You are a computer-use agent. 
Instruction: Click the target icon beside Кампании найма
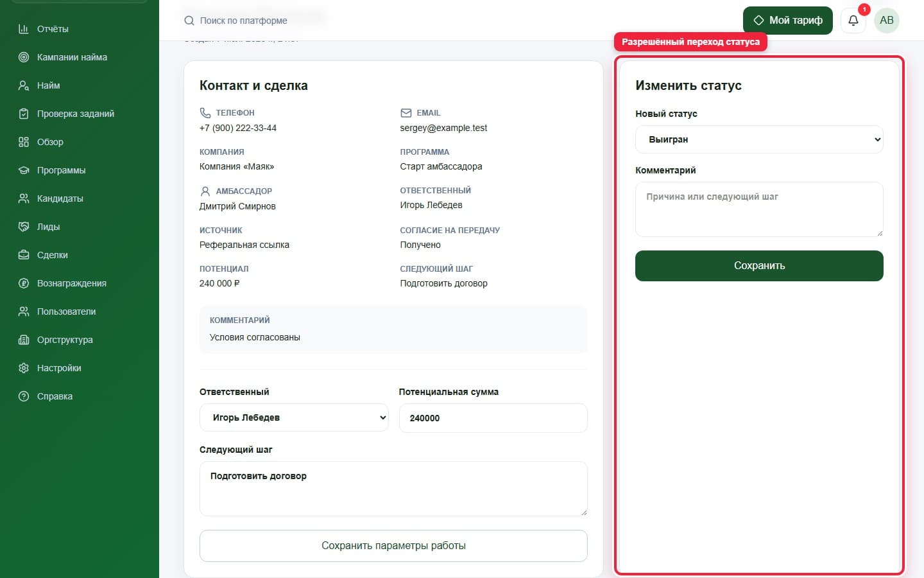point(24,57)
